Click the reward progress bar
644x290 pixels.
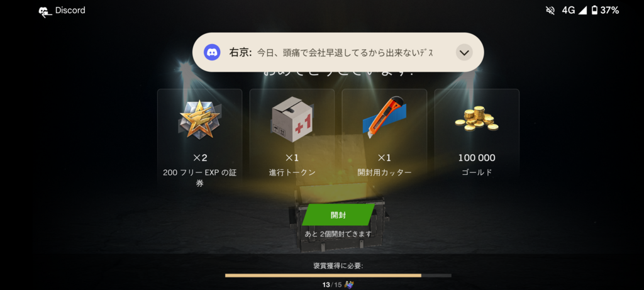[338, 276]
